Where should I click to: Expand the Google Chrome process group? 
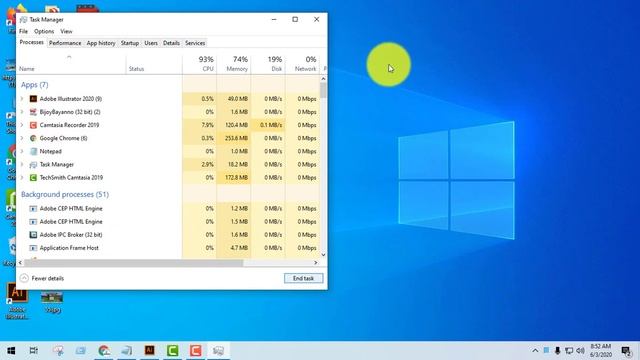coord(22,138)
